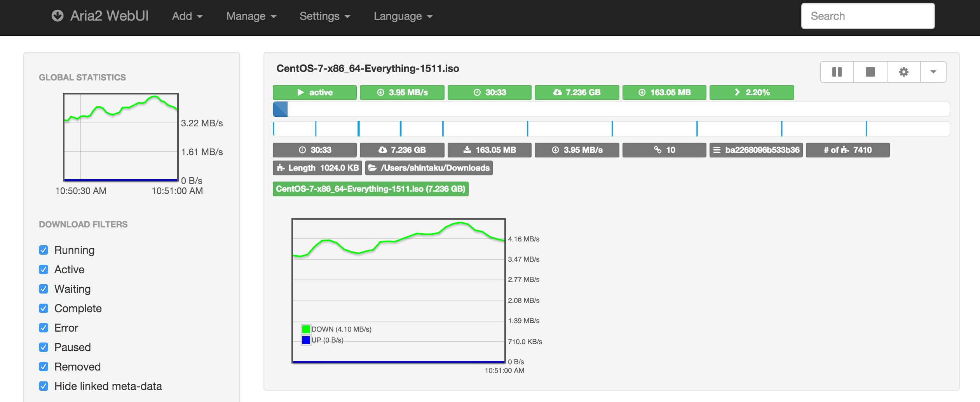Click the green 3.95 MB/s speed badge

tap(402, 93)
